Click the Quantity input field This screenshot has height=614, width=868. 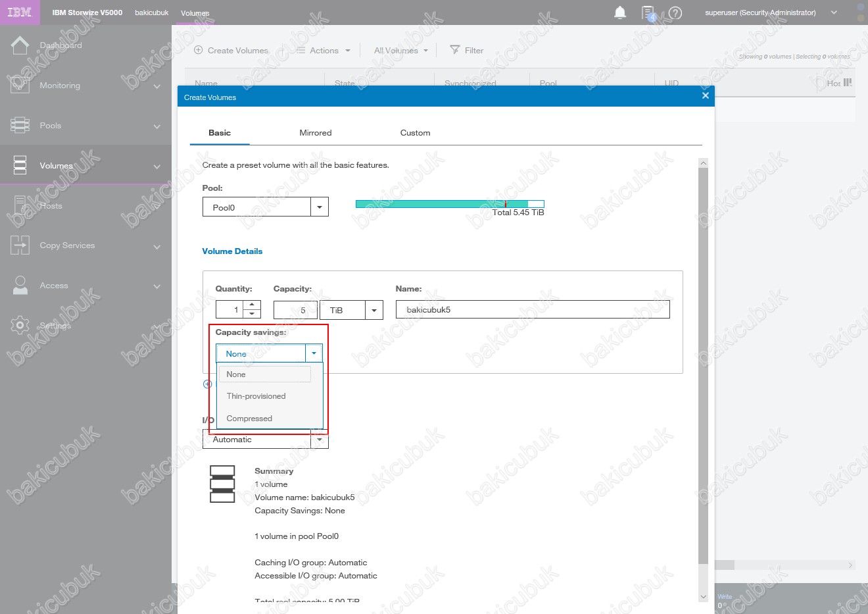[229, 310]
